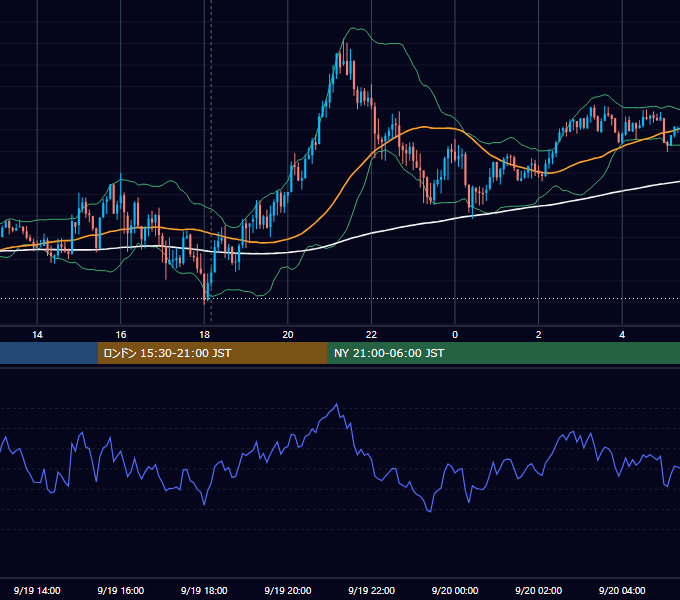Click the 18 hour axis label
Viewport: 680px width, 600px height.
[x=204, y=335]
